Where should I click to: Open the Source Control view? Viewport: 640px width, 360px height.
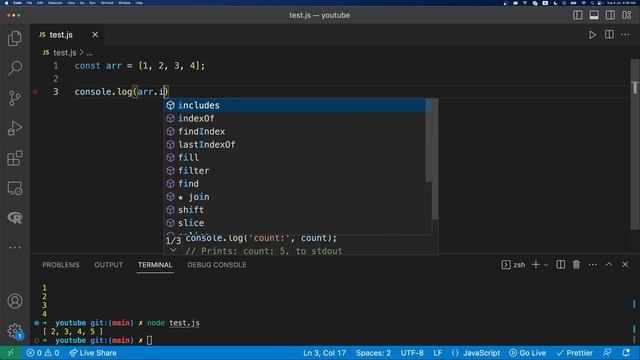[15, 98]
